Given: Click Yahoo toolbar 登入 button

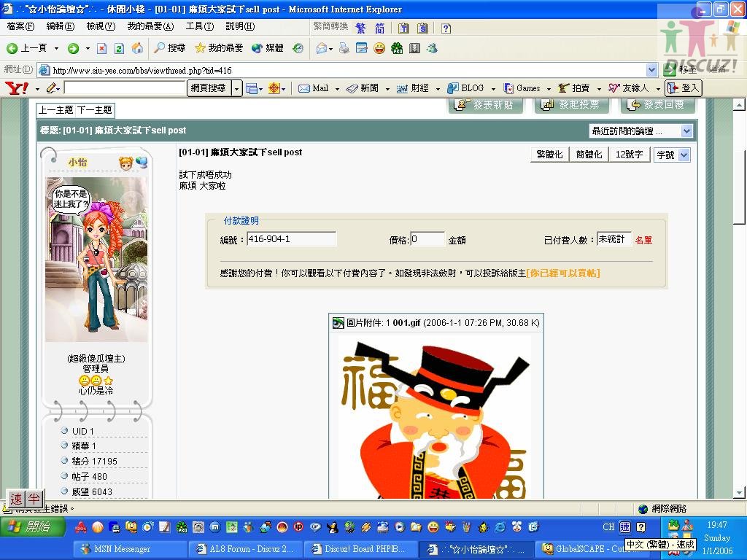Looking at the screenshot, I should tap(683, 88).
